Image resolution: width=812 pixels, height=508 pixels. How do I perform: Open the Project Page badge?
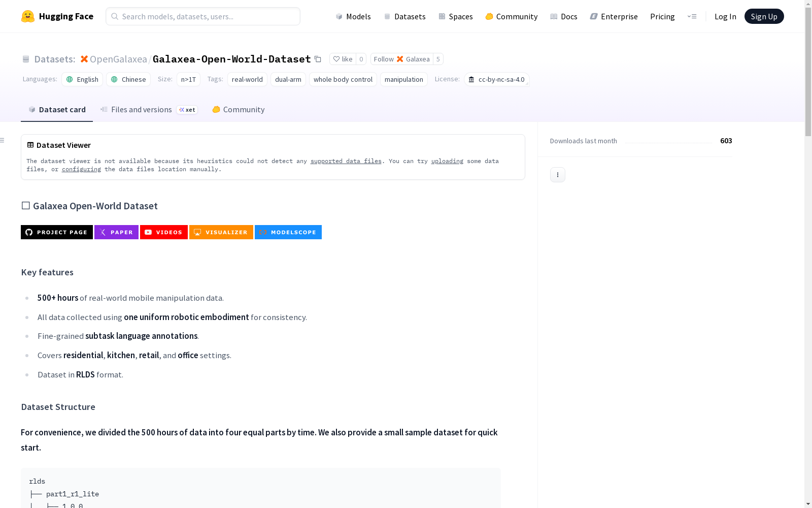tap(57, 232)
